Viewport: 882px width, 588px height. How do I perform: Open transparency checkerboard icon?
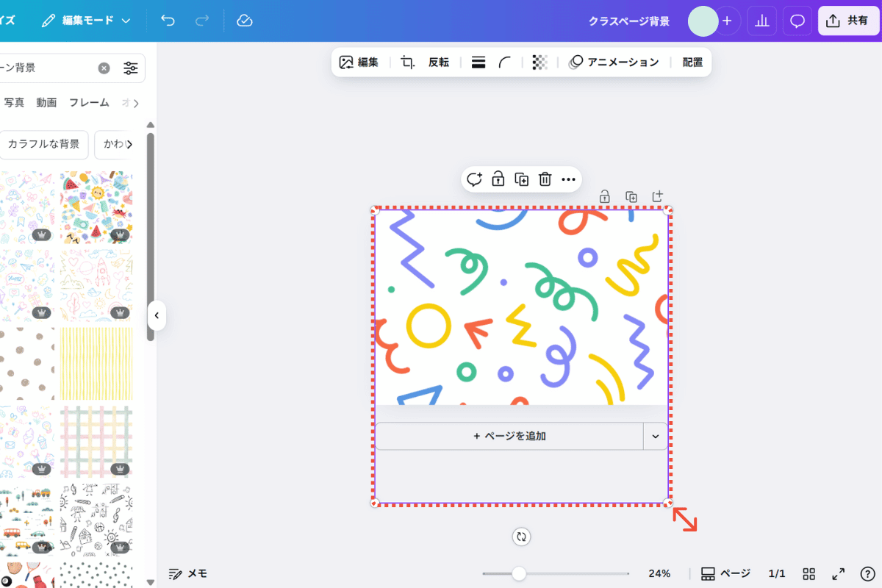click(540, 62)
